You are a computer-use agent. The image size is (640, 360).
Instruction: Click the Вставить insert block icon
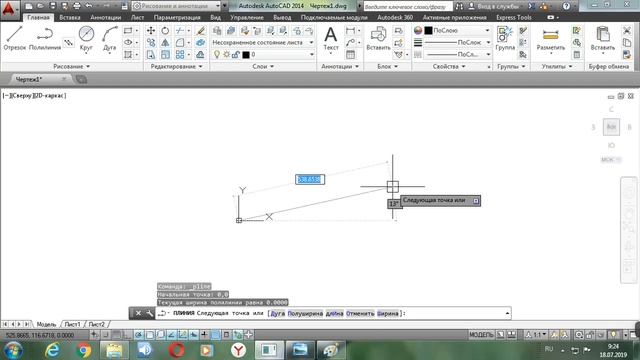pos(378,38)
